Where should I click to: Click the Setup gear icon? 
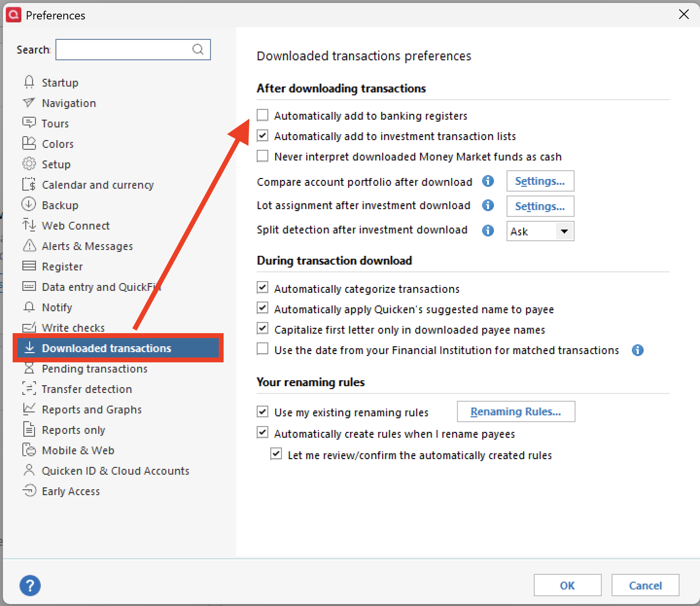(29, 164)
